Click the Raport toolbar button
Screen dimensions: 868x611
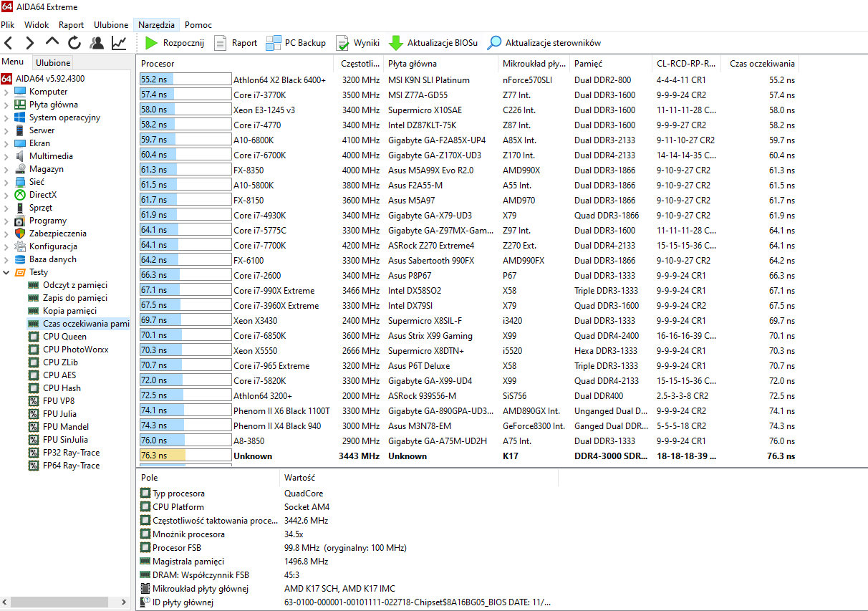click(236, 43)
